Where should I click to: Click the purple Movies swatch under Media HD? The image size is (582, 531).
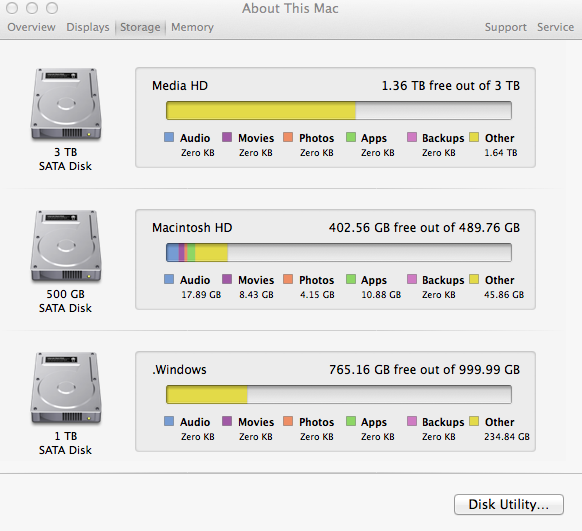(x=227, y=137)
